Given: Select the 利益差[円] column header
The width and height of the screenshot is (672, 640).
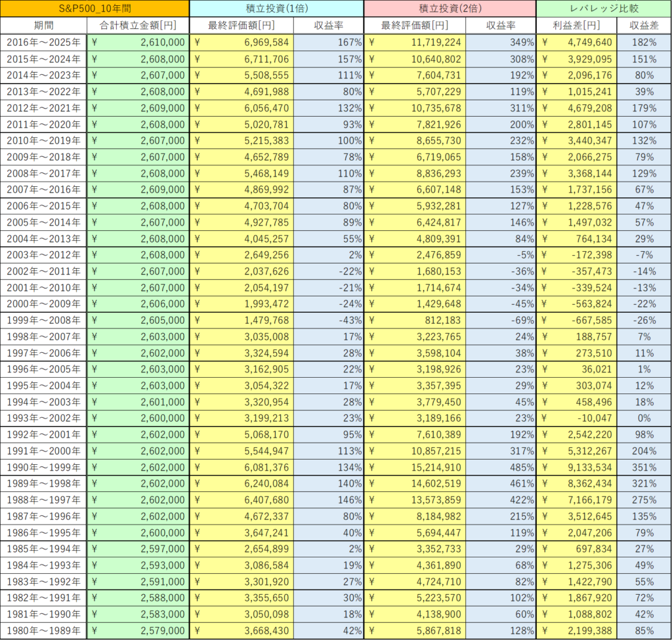Looking at the screenshot, I should [577, 26].
